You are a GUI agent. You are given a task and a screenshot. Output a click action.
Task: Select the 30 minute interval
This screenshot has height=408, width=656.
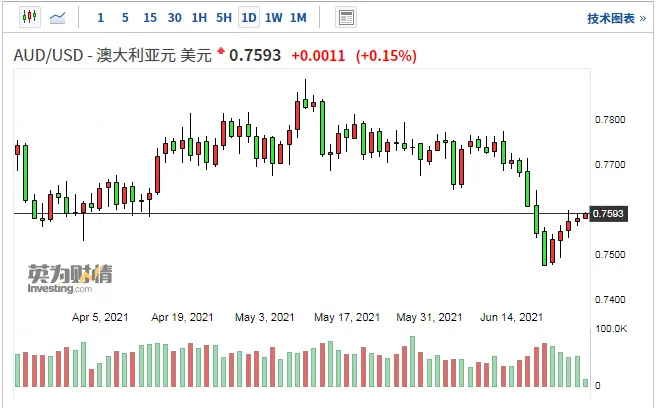pyautogui.click(x=174, y=18)
